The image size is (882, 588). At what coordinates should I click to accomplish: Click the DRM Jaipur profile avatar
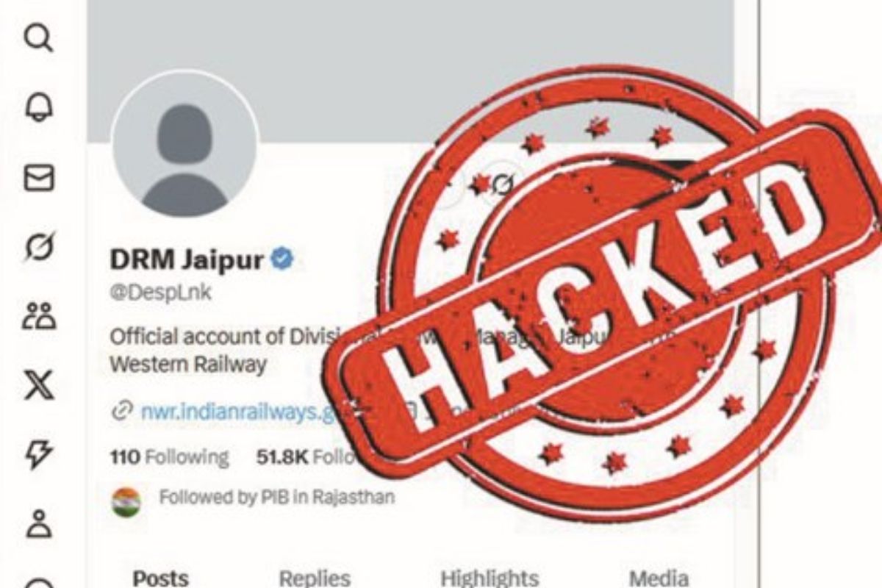point(184,143)
